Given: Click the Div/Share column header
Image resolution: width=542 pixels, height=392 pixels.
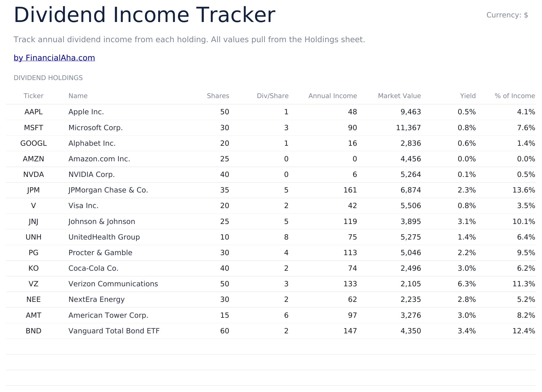Looking at the screenshot, I should (273, 96).
